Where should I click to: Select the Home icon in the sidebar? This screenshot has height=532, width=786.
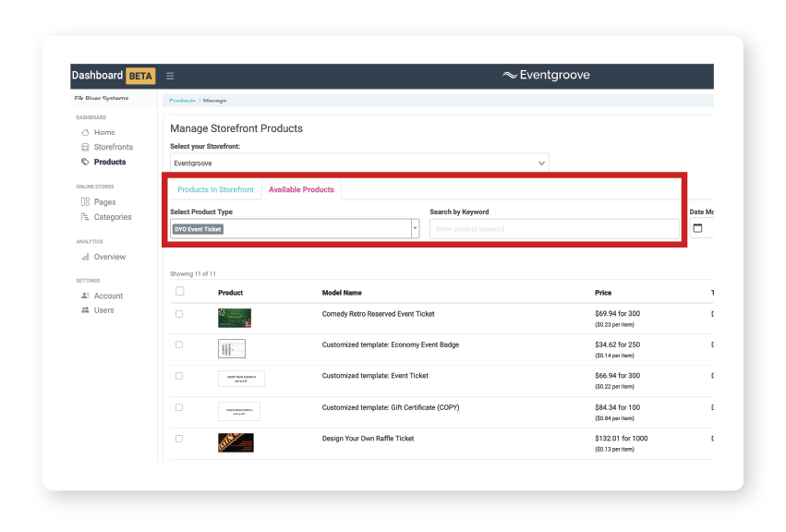coord(84,132)
